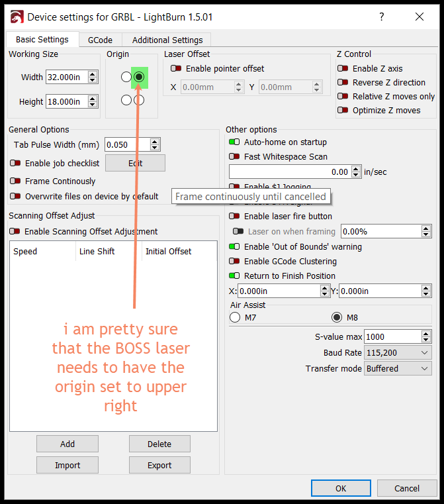This screenshot has height=504, width=444.
Task: Increase Tab Pulse Width stepper
Action: (155, 142)
